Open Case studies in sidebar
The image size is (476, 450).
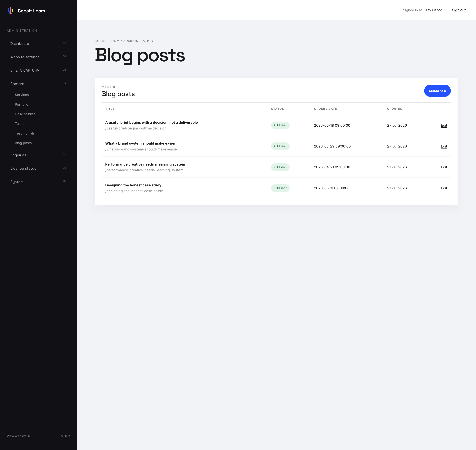pyautogui.click(x=25, y=114)
